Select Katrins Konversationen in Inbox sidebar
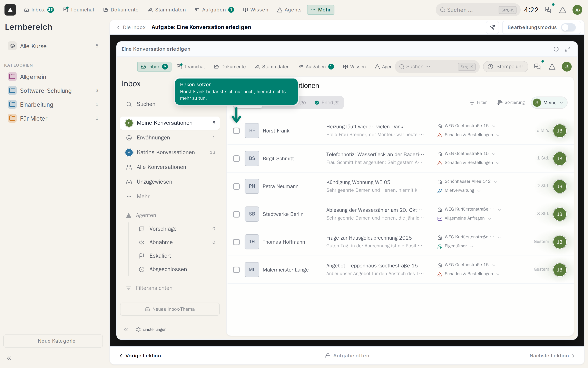Screen dimensions: 588x368 pos(170,152)
